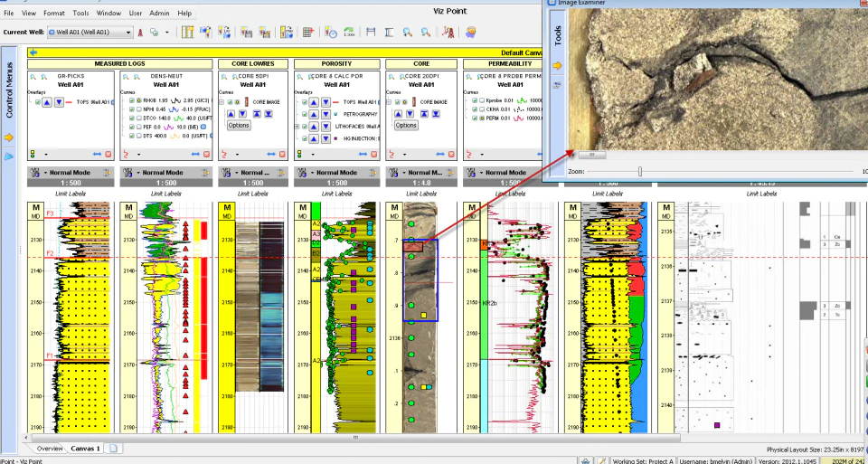Open the Format menu

point(53,13)
